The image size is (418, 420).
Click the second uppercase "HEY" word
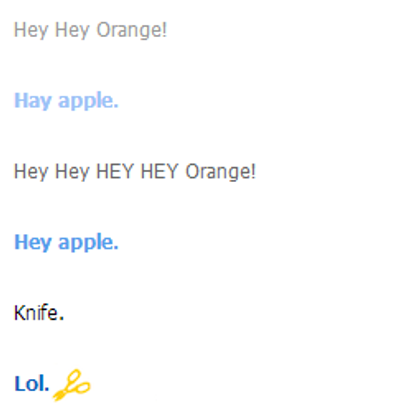[x=159, y=171]
